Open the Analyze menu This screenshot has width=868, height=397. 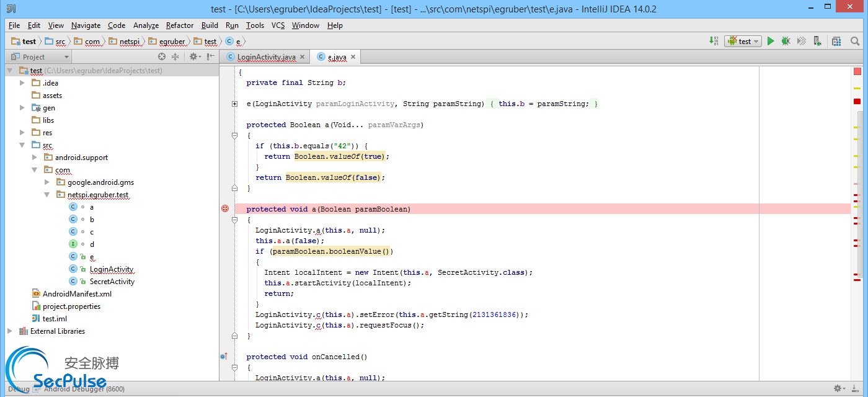click(146, 25)
